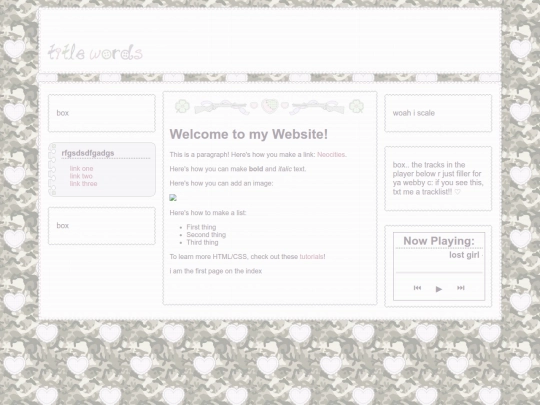
Task: Open 'link two' in the sidebar
Action: point(81,176)
